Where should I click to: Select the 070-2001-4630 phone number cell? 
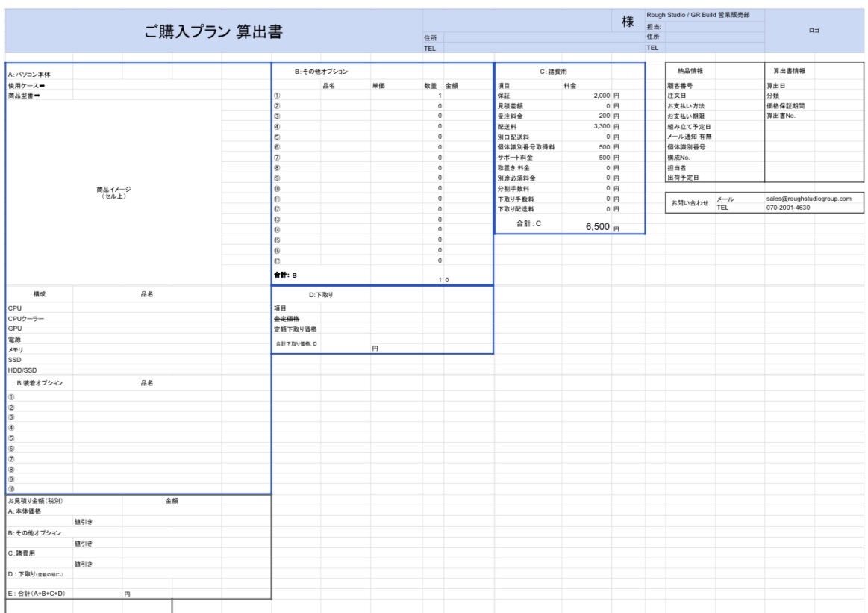coord(788,208)
